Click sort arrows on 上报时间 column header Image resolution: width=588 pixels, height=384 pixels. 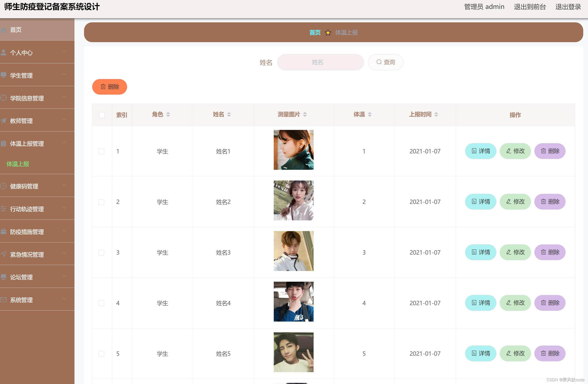click(x=436, y=114)
